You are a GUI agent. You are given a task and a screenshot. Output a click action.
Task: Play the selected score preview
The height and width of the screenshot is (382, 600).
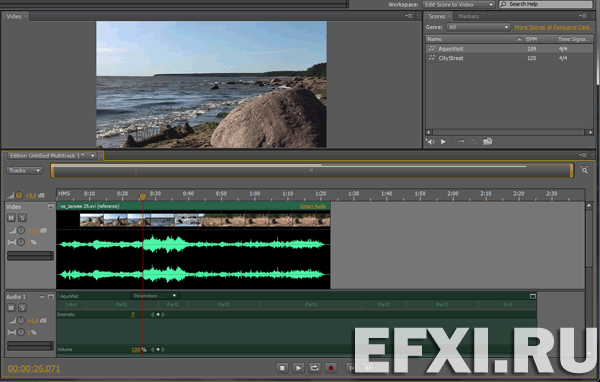443,142
